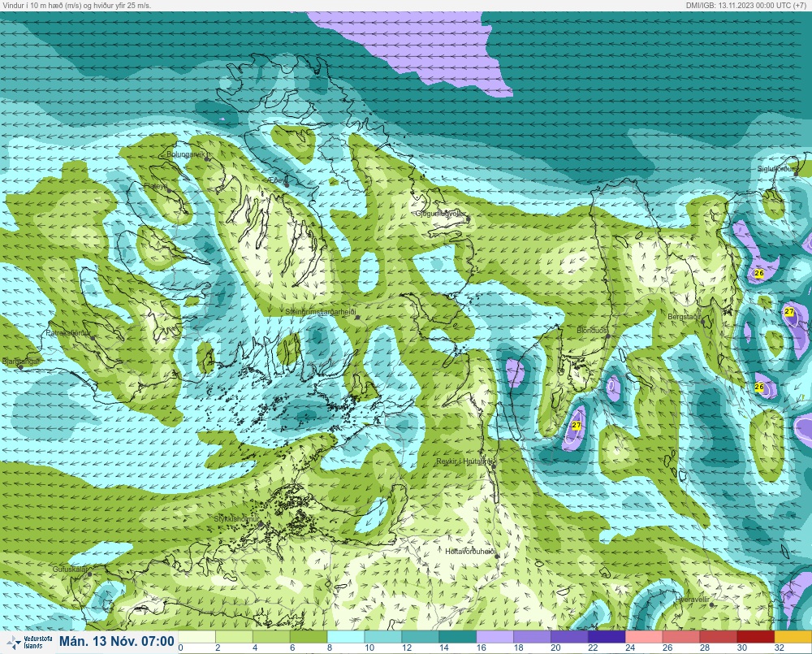
Task: Click the 26 gust marker closest to Hveravellir
Action: pos(759,387)
